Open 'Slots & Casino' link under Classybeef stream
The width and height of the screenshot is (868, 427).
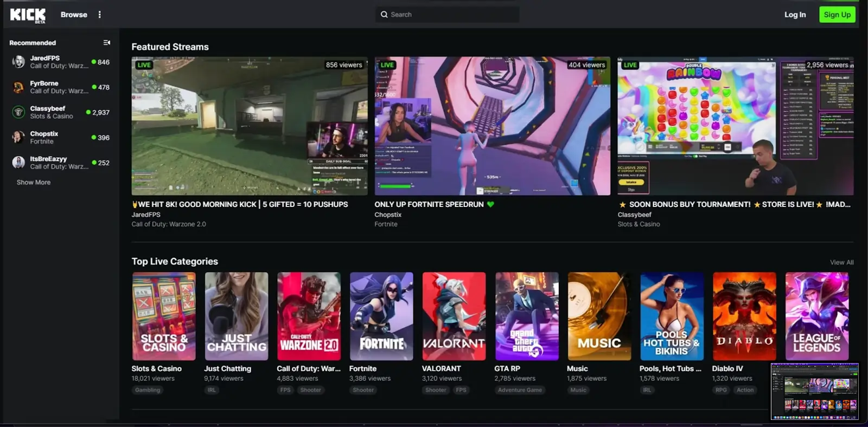coord(639,224)
